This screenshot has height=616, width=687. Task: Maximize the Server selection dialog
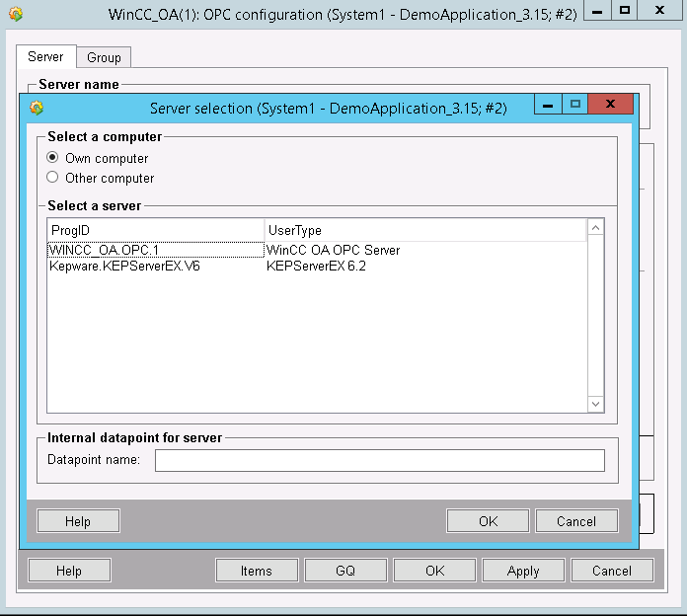574,105
